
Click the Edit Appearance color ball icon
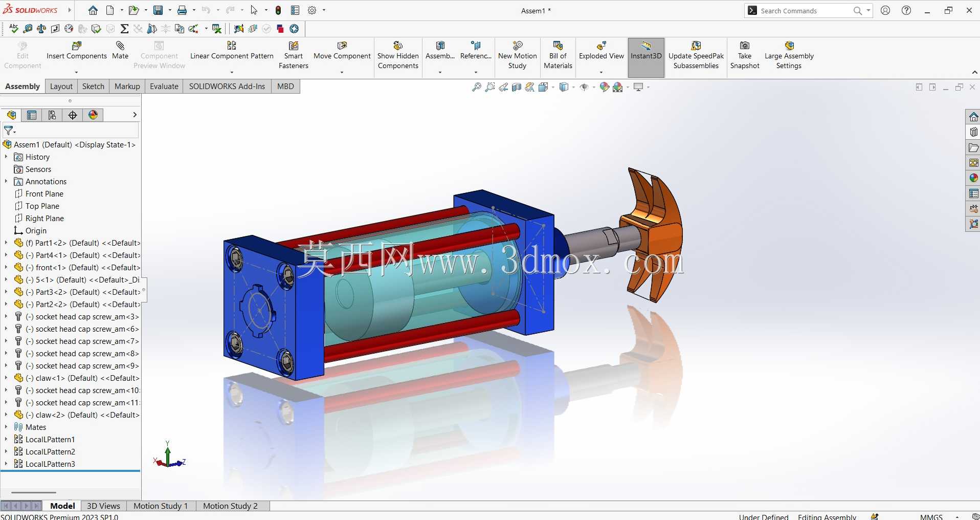click(604, 87)
